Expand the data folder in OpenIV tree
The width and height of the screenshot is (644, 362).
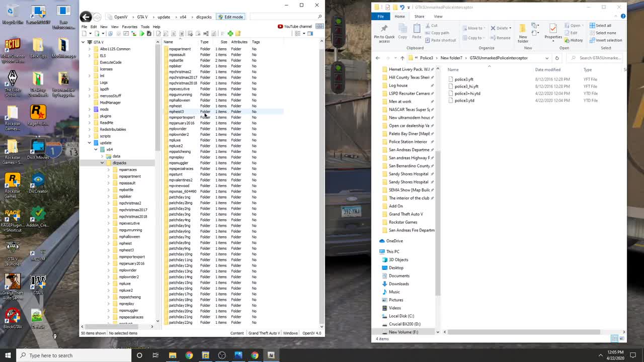pyautogui.click(x=102, y=156)
